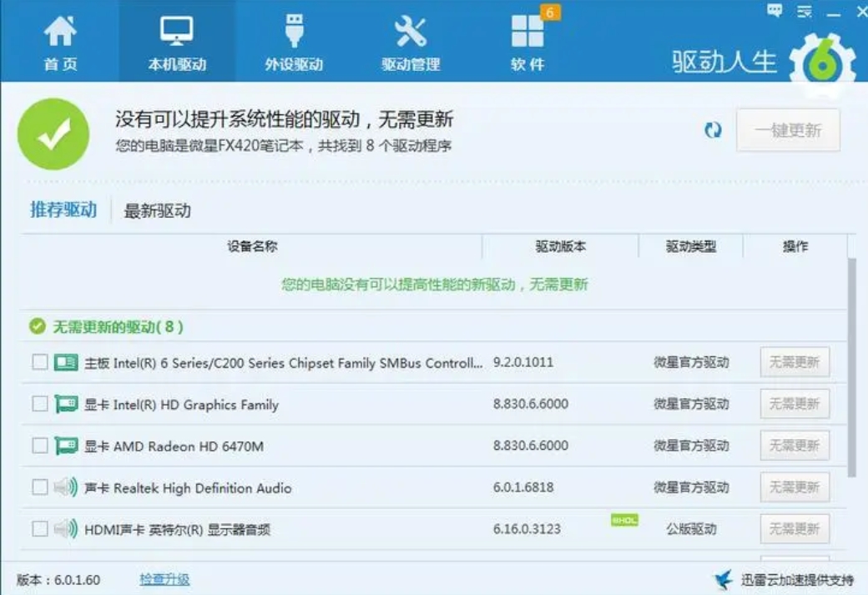The image size is (868, 595).
Task: Switch to the 最新驱动 tab
Action: 157,211
